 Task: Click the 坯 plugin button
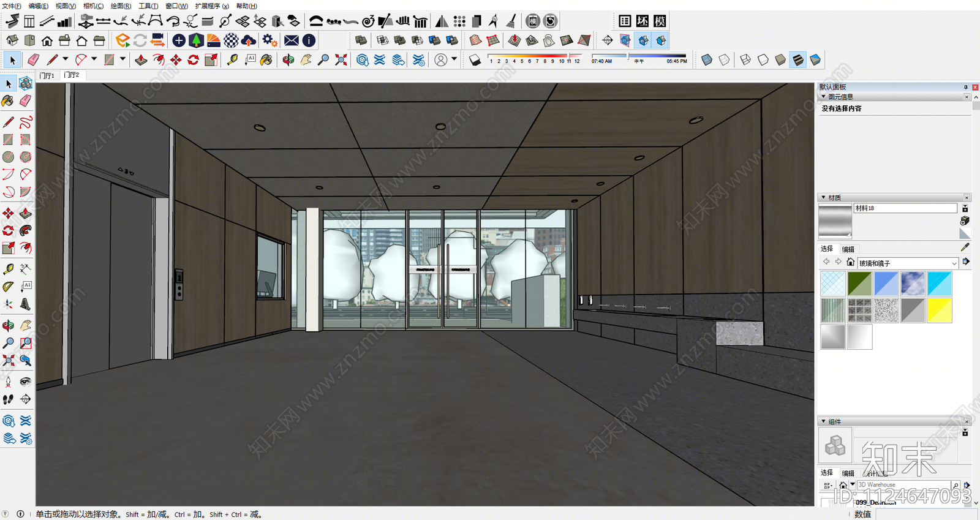click(x=642, y=21)
